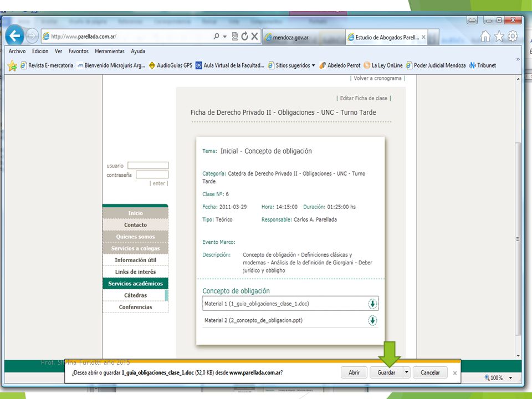Stop loading with the X icon
This screenshot has width=532, height=399.
(254, 37)
